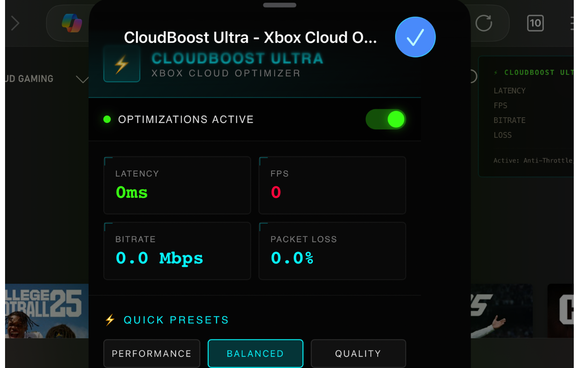Open the Bitrate stat card
Viewport: 588px width, 368px height.
click(177, 251)
